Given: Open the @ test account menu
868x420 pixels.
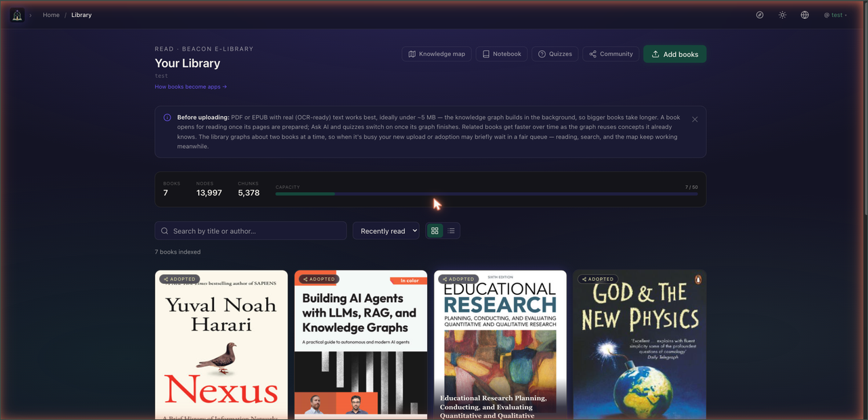Looking at the screenshot, I should click(x=836, y=15).
